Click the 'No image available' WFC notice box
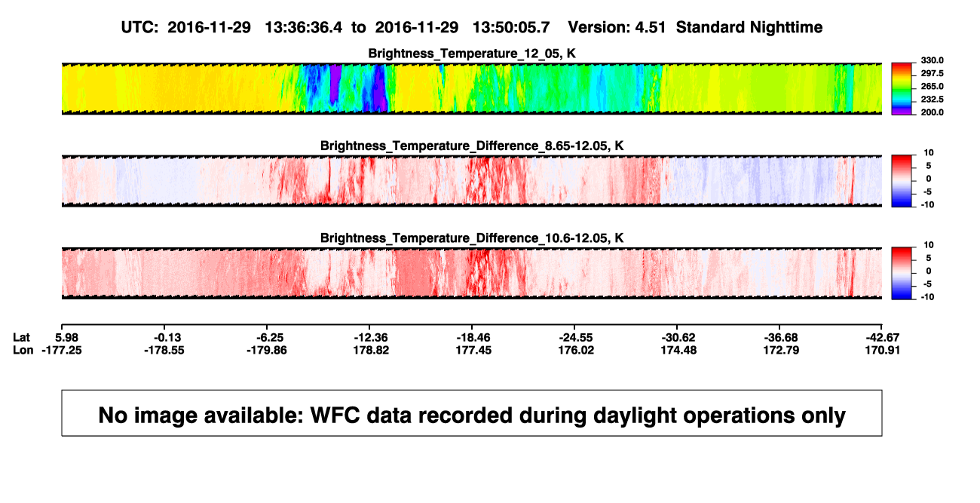 pos(472,413)
